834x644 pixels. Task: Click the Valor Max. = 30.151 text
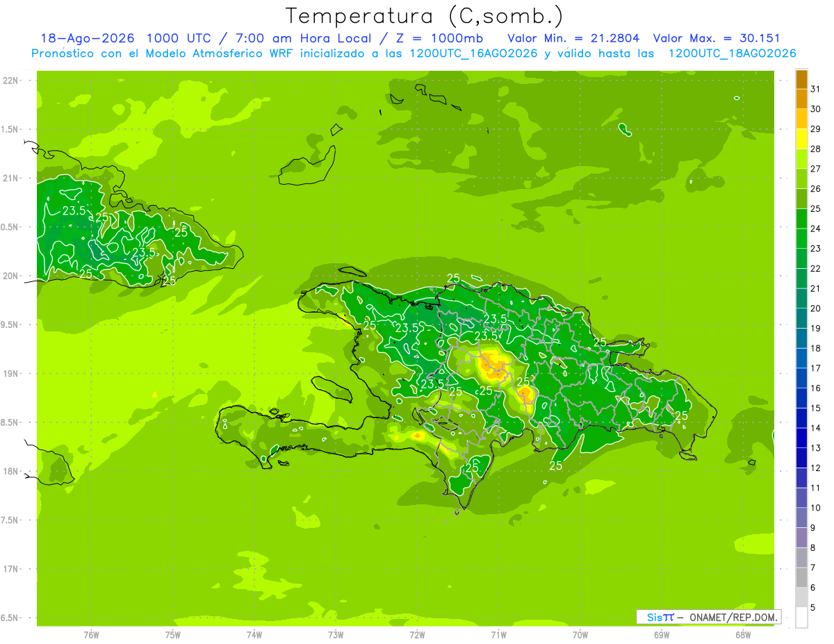(x=717, y=38)
